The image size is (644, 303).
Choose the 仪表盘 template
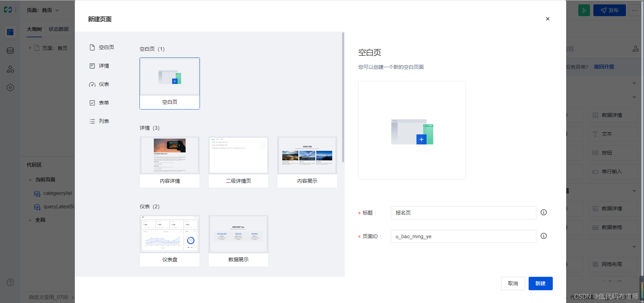pyautogui.click(x=170, y=241)
